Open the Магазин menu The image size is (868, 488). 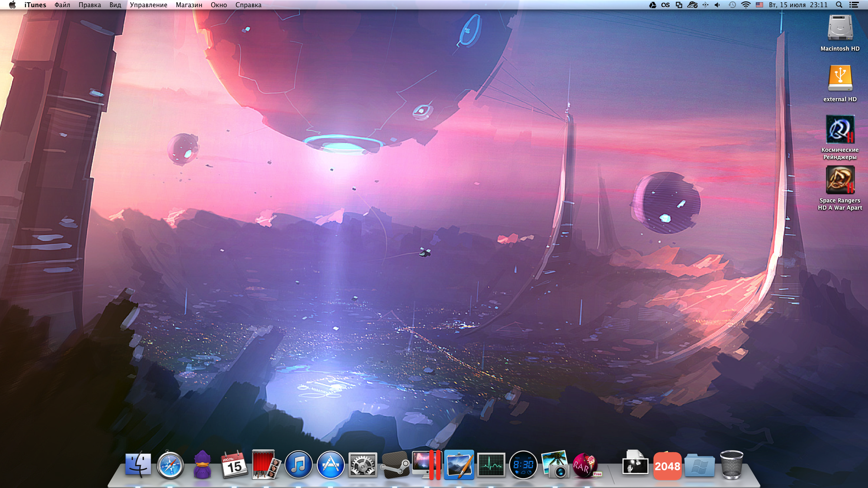[189, 5]
